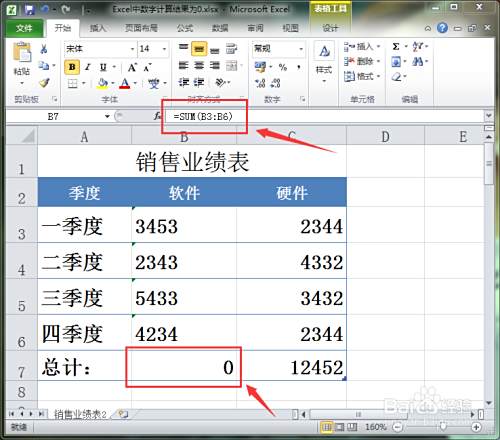Open the font size dropdown 14
Screen dimensions: 500x440
click(164, 49)
